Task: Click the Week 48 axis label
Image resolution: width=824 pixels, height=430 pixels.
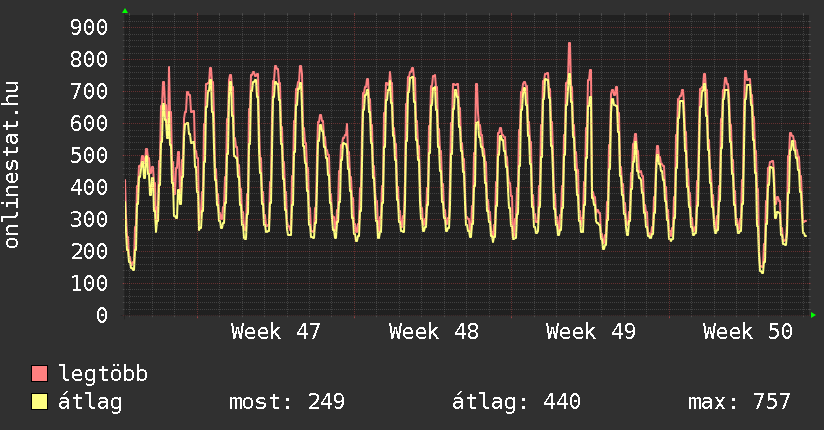Action: (x=433, y=332)
